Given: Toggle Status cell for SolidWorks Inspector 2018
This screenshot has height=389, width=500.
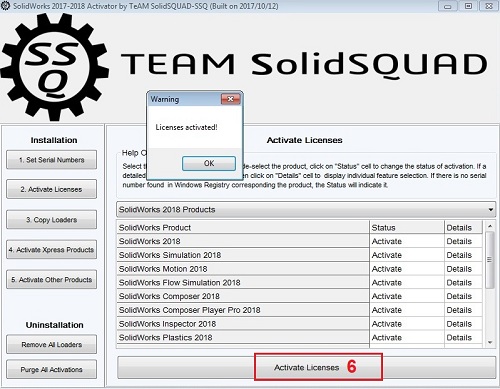Looking at the screenshot, I should click(x=407, y=324).
